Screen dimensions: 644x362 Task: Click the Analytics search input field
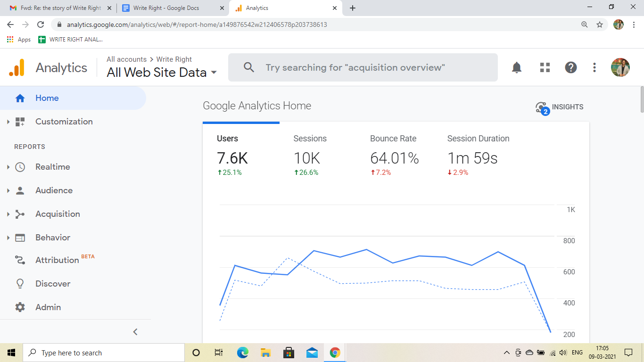point(363,67)
